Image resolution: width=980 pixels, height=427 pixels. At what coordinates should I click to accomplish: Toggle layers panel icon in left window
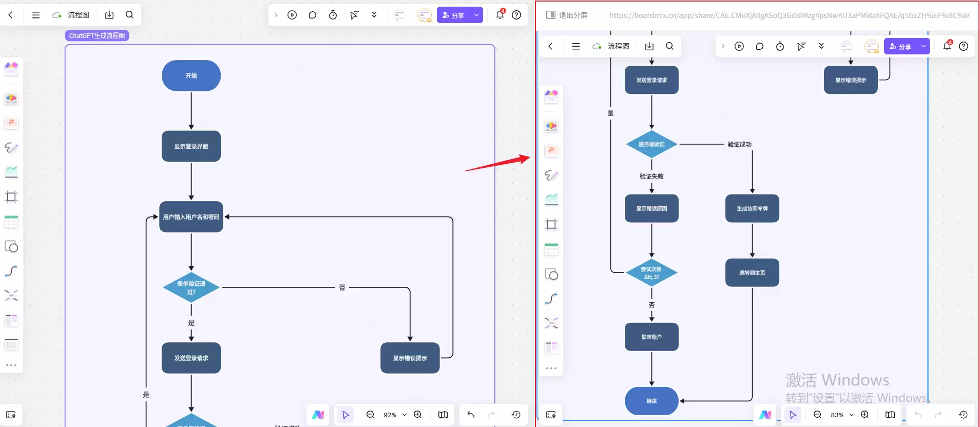coord(11,415)
